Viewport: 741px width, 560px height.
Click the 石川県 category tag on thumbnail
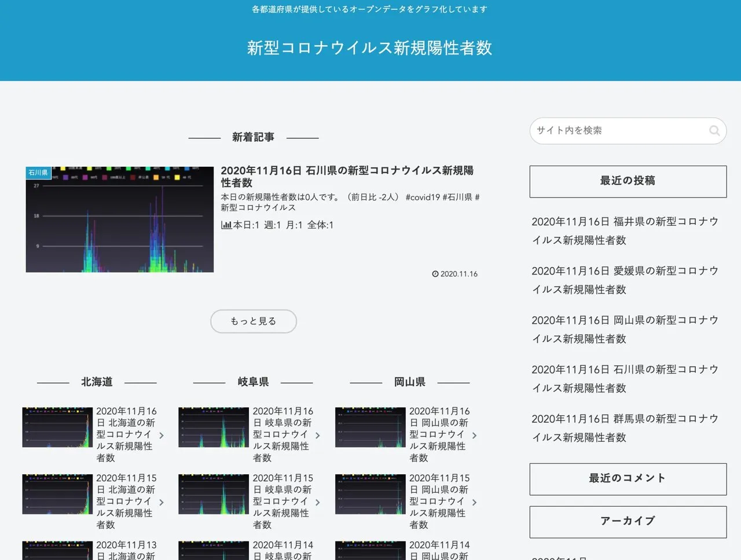click(38, 173)
